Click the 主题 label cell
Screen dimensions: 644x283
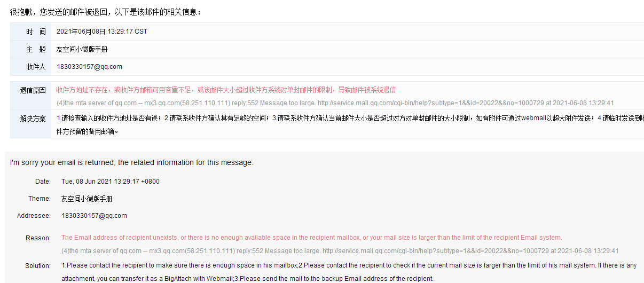coord(31,49)
